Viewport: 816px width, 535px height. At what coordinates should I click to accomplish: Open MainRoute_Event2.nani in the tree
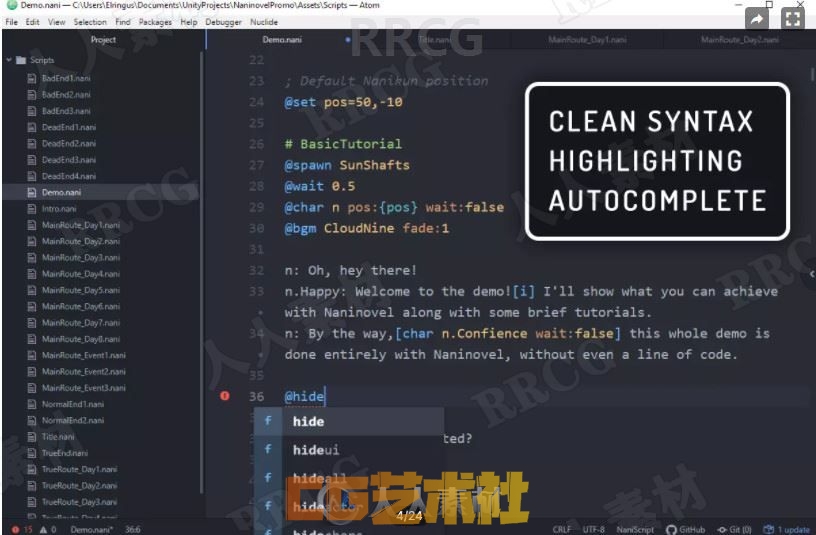pyautogui.click(x=83, y=372)
